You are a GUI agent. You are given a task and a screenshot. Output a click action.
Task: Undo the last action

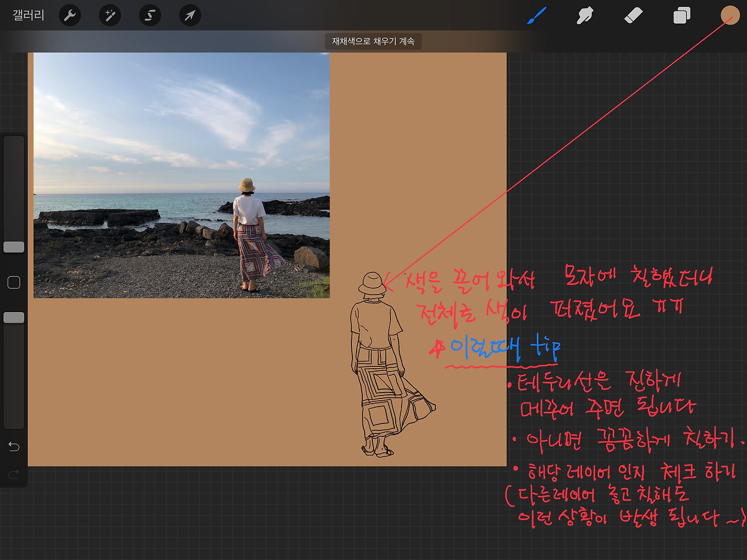[14, 446]
